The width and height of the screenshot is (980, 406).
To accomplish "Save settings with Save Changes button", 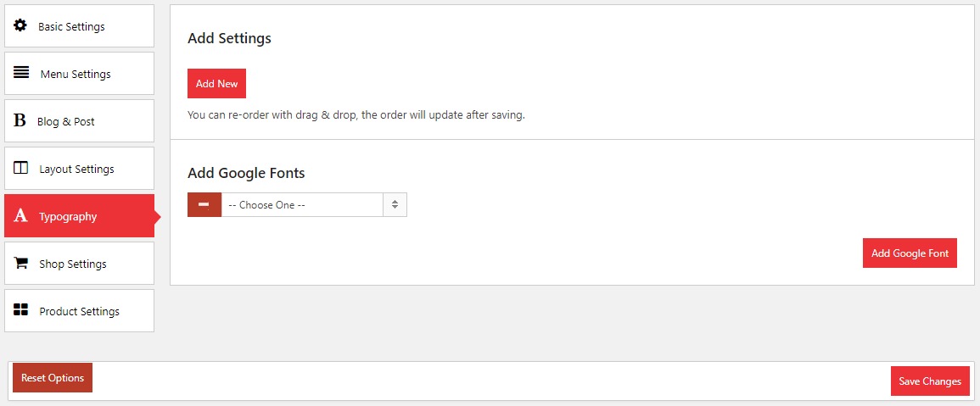I will tap(930, 381).
